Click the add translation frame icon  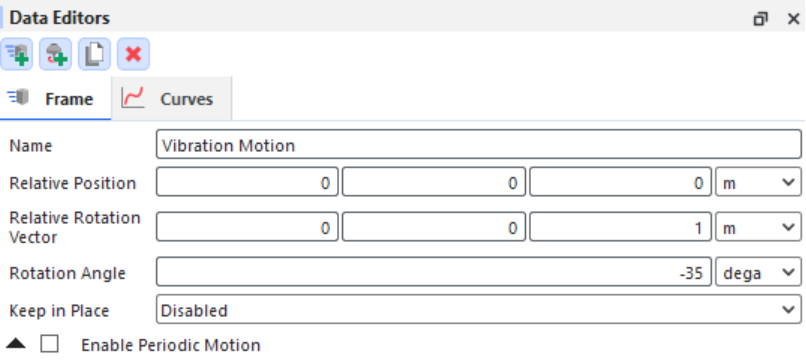(16, 54)
